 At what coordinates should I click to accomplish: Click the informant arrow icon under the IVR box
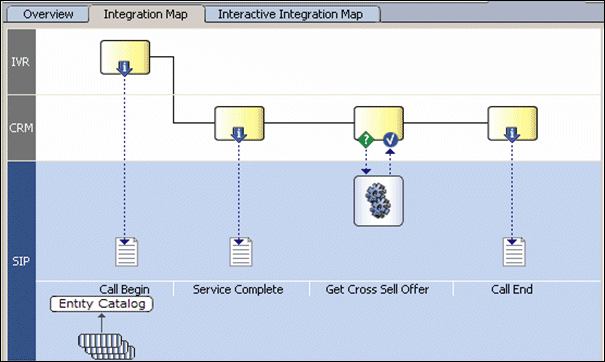124,68
